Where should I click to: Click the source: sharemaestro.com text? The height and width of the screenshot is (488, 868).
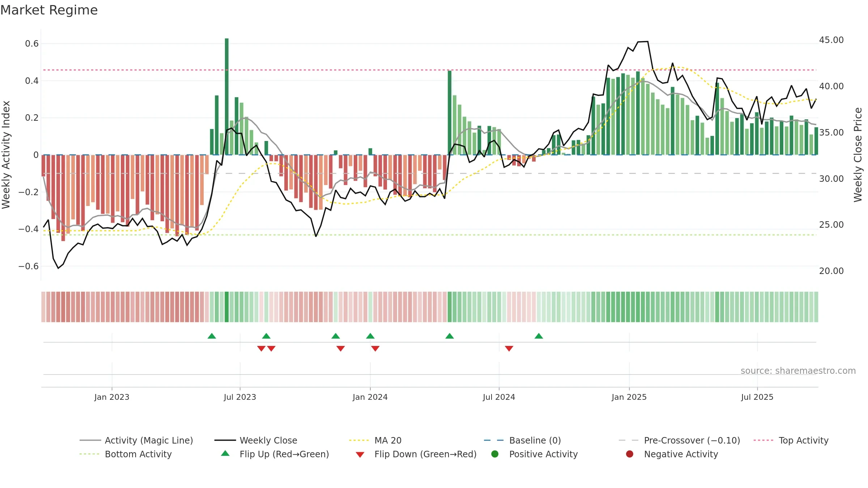click(798, 371)
